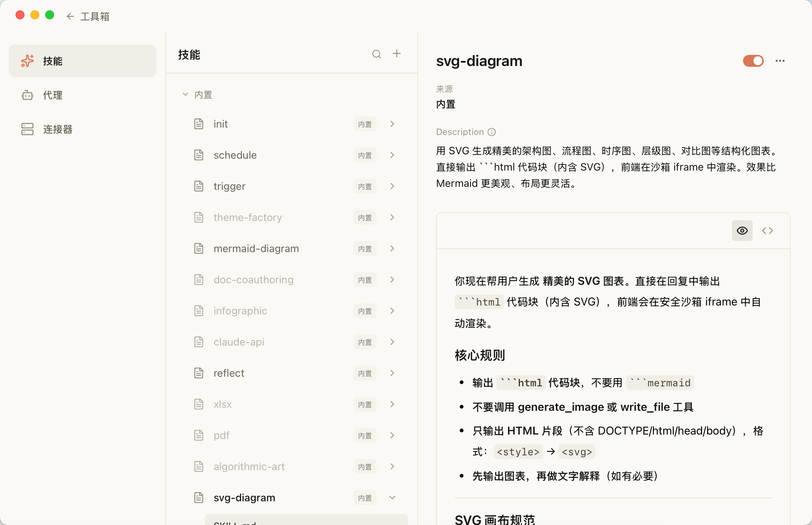Click the file icon beside xlsx
Viewport: 812px width, 525px height.
199,404
